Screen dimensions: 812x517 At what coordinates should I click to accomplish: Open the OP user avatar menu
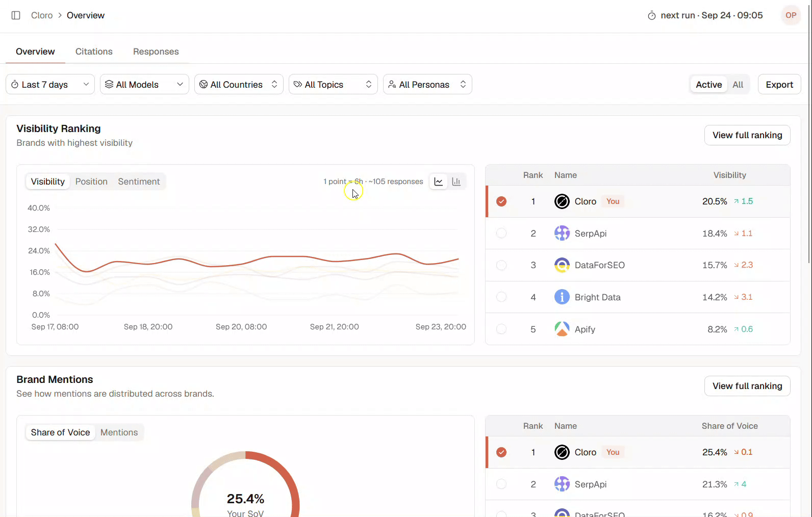pos(791,15)
